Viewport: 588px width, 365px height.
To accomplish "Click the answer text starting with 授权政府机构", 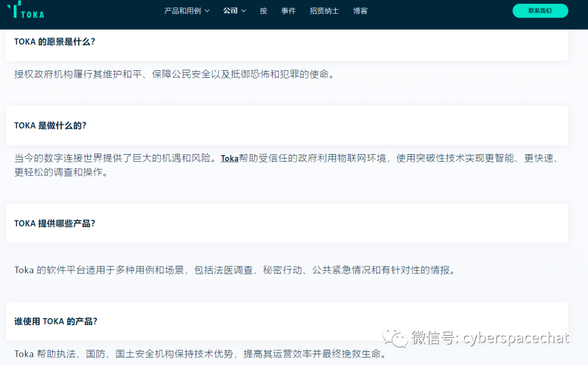I will (x=175, y=74).
